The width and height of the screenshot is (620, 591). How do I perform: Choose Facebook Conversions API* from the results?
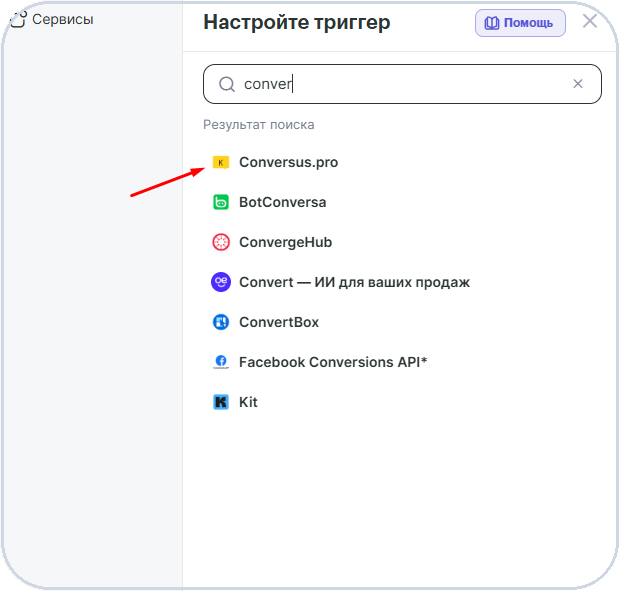point(333,362)
